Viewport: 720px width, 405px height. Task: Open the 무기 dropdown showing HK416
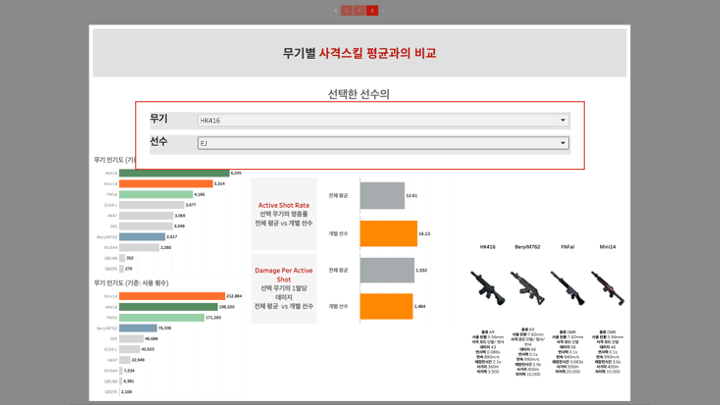pyautogui.click(x=383, y=120)
